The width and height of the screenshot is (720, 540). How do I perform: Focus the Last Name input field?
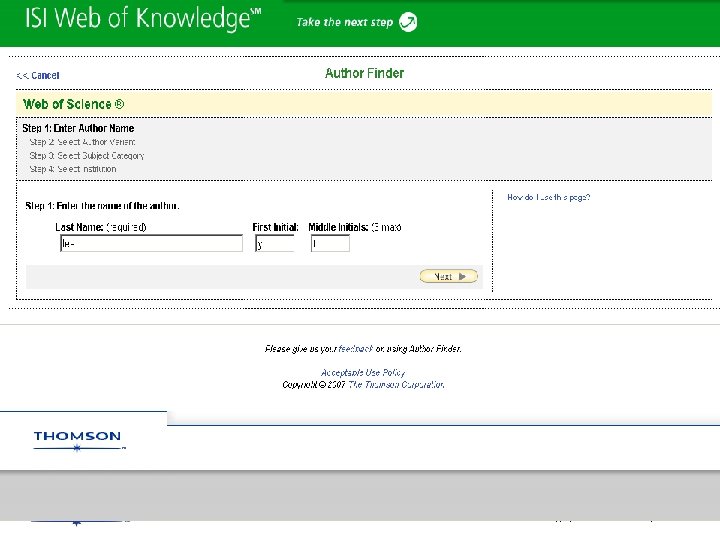(152, 243)
